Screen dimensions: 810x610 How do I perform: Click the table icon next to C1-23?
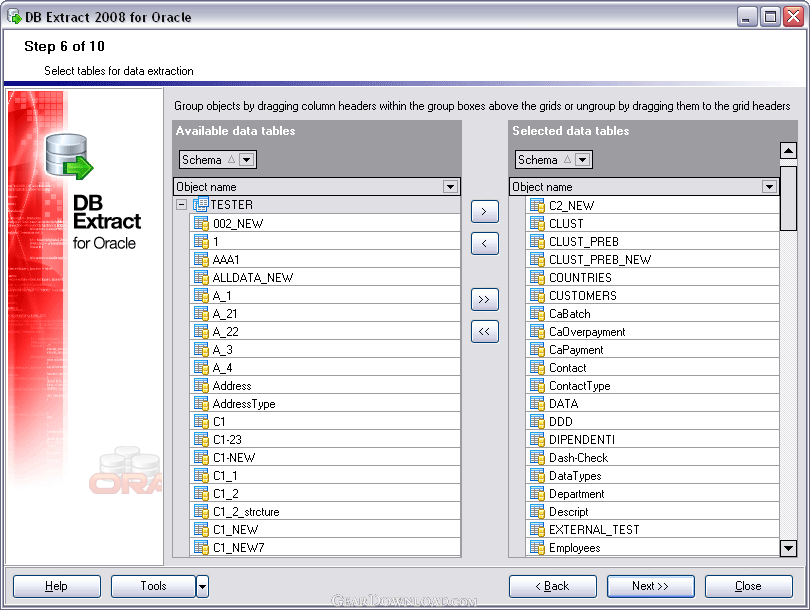201,440
